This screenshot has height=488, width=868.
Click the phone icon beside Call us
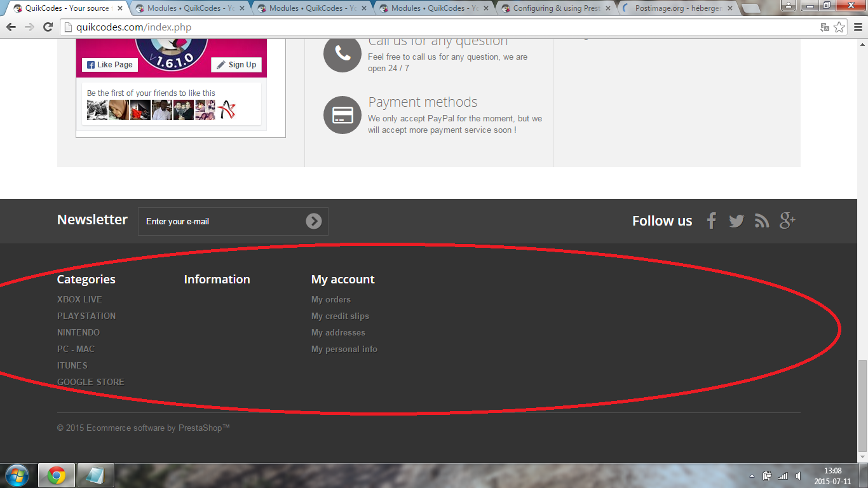[342, 54]
